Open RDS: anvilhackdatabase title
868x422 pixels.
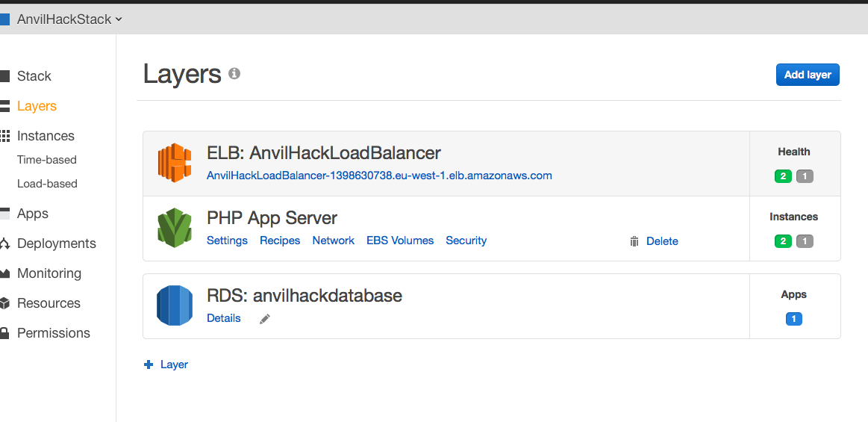click(x=305, y=295)
